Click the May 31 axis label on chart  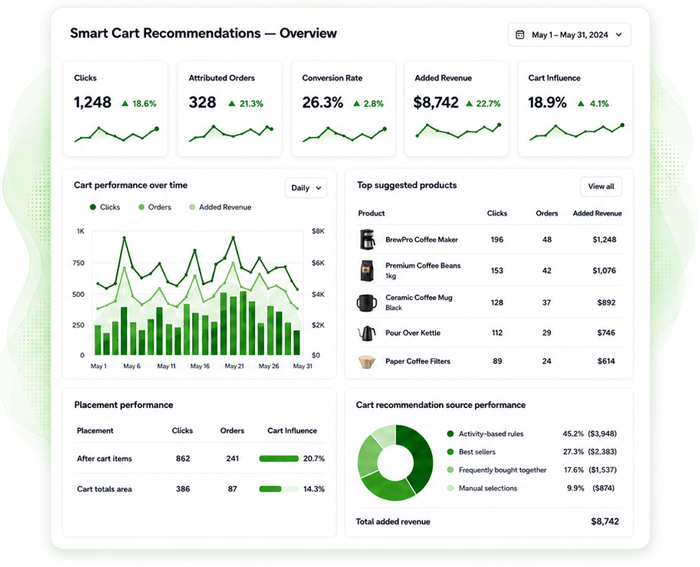coord(303,366)
